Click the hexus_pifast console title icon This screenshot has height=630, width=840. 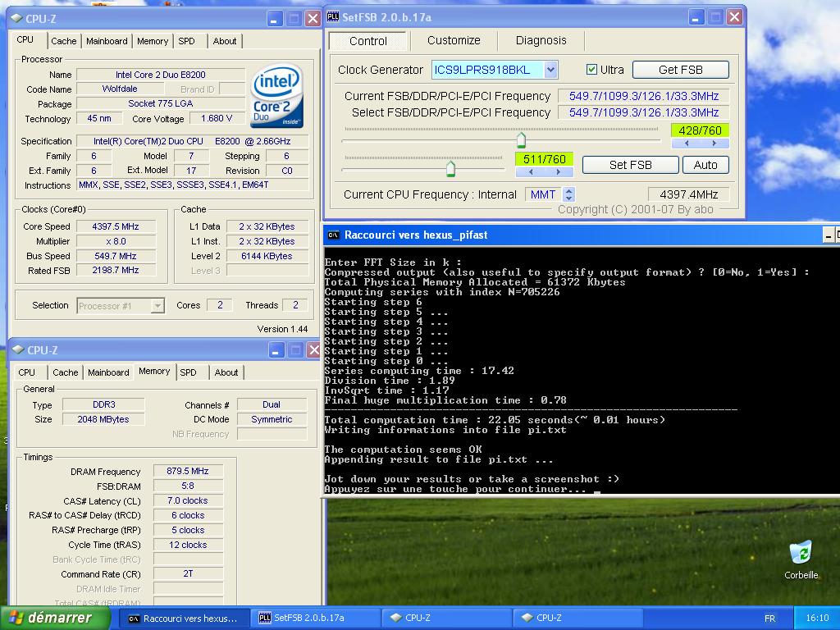point(333,235)
